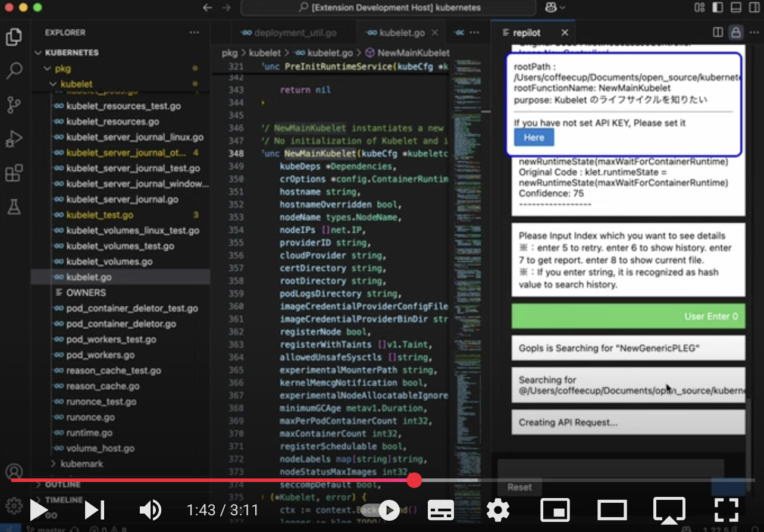
Task: Click code line number 348
Action: point(236,154)
